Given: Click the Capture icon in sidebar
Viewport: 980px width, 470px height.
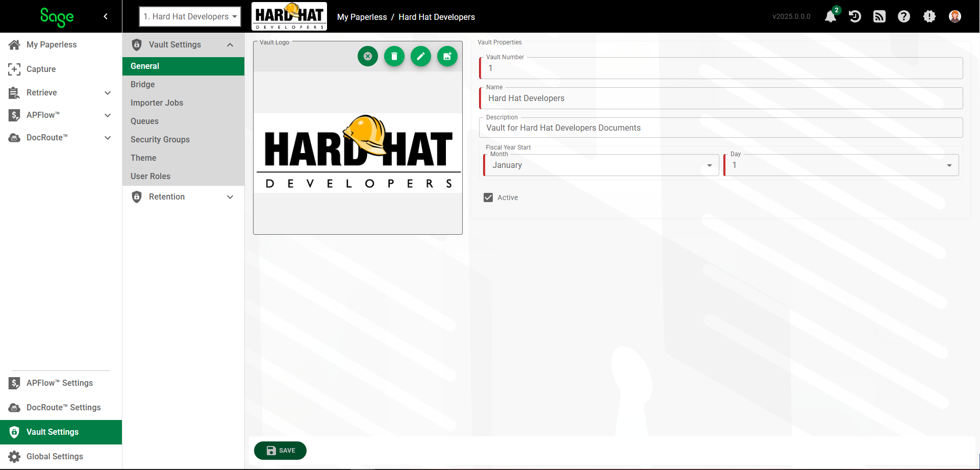Looking at the screenshot, I should pyautogui.click(x=14, y=69).
